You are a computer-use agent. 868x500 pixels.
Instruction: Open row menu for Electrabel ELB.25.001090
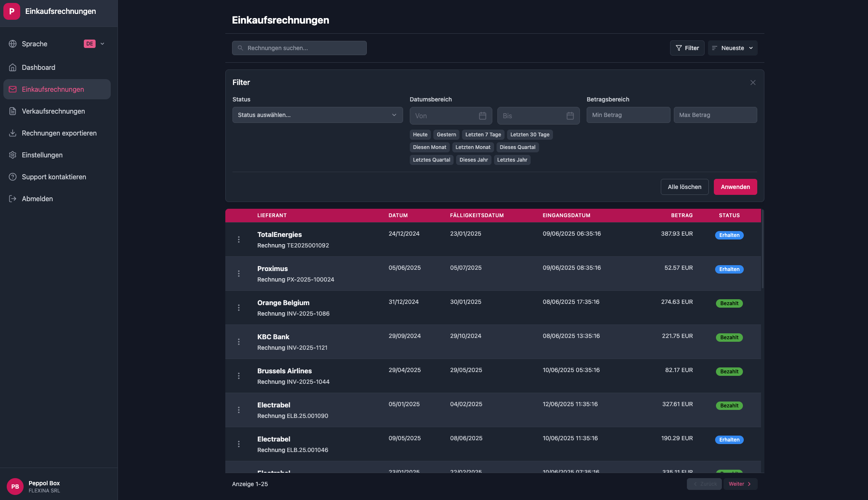(x=239, y=410)
